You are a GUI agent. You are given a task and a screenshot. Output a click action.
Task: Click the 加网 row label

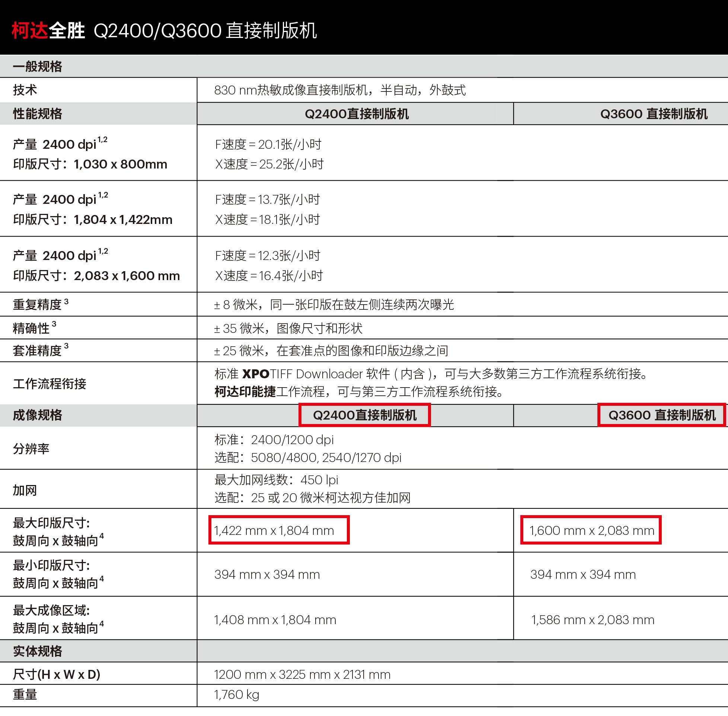pos(25,491)
